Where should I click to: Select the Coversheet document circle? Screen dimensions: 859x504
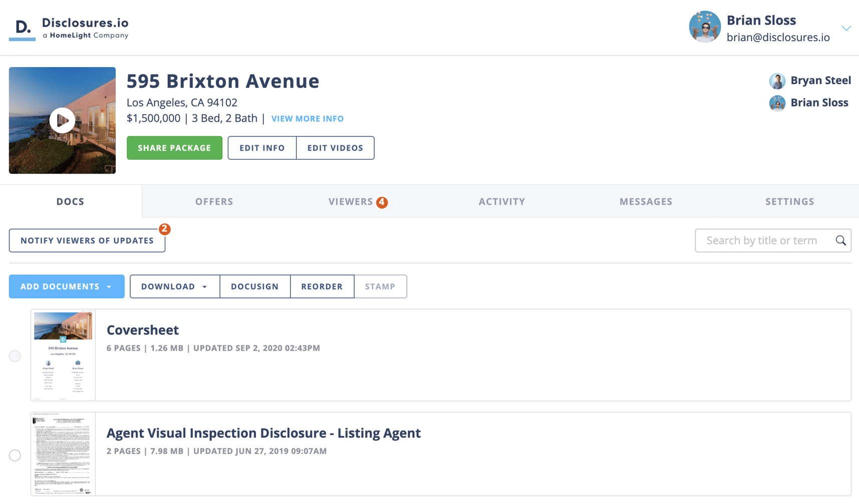15,356
